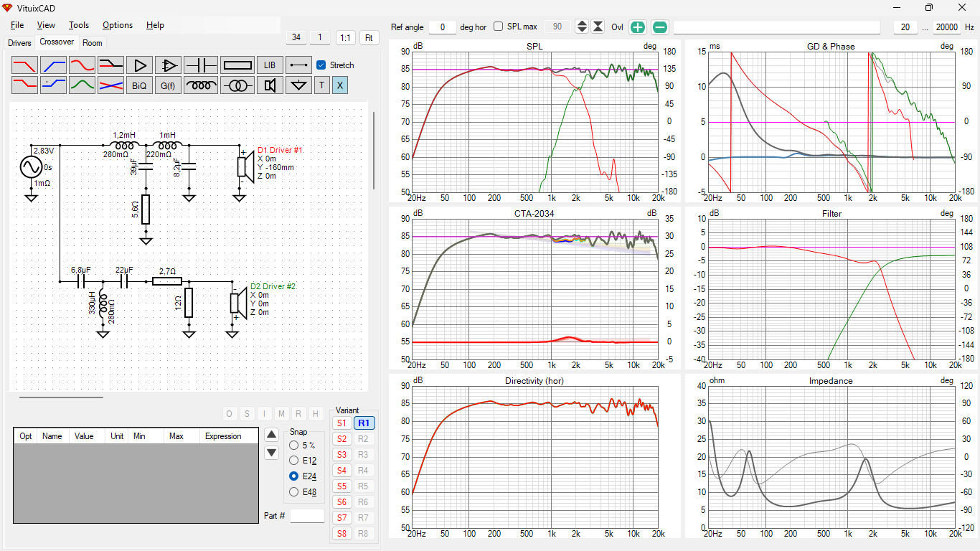The width and height of the screenshot is (980, 551).
Task: Open the Help menu
Action: pyautogui.click(x=155, y=25)
